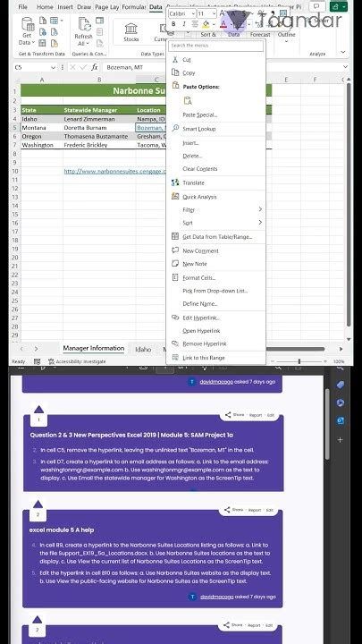Click the green Share button in Excel

(339, 6)
